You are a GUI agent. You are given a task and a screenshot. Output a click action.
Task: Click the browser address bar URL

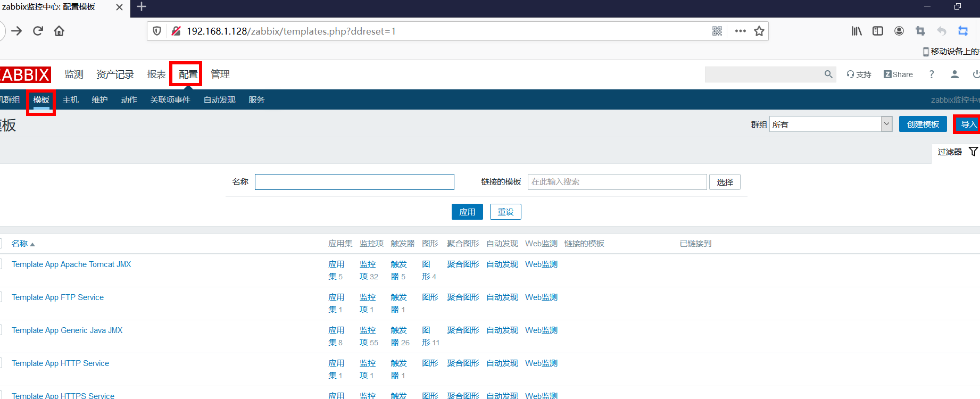point(291,31)
